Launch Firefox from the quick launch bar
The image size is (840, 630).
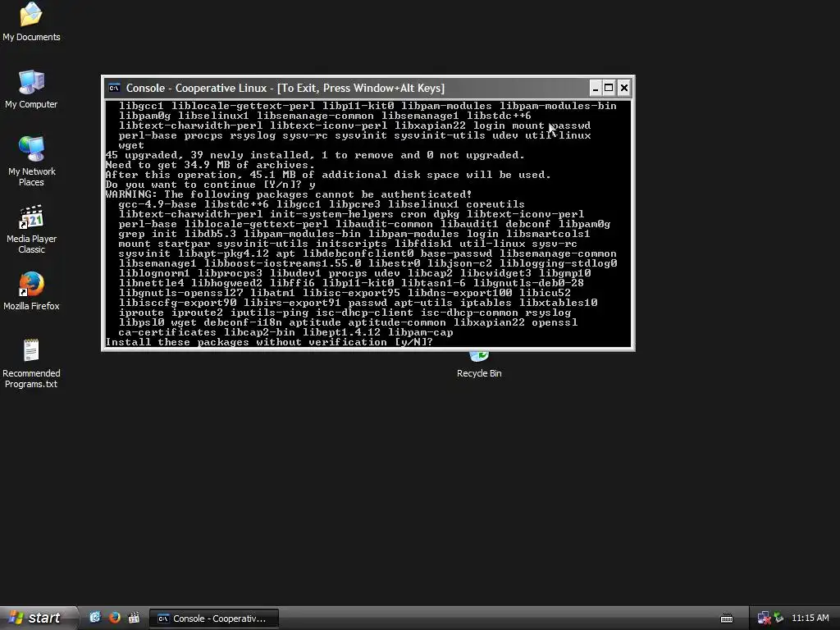[x=115, y=618]
